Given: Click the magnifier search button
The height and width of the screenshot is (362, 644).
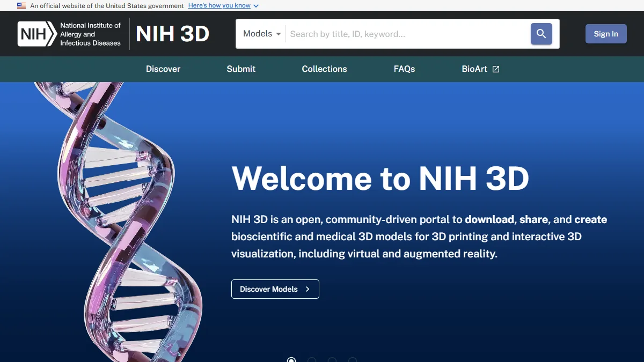Looking at the screenshot, I should click(x=541, y=34).
